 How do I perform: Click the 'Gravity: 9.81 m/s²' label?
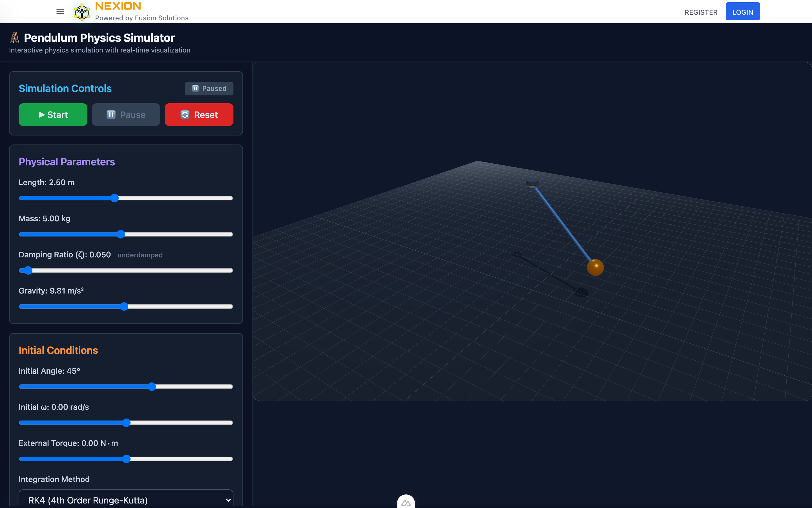[x=51, y=291]
